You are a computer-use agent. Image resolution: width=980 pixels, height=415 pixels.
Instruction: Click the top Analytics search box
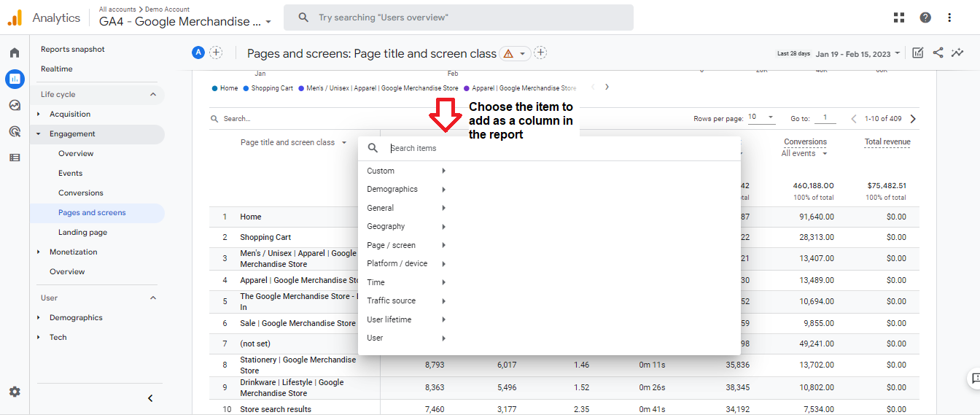pyautogui.click(x=459, y=18)
